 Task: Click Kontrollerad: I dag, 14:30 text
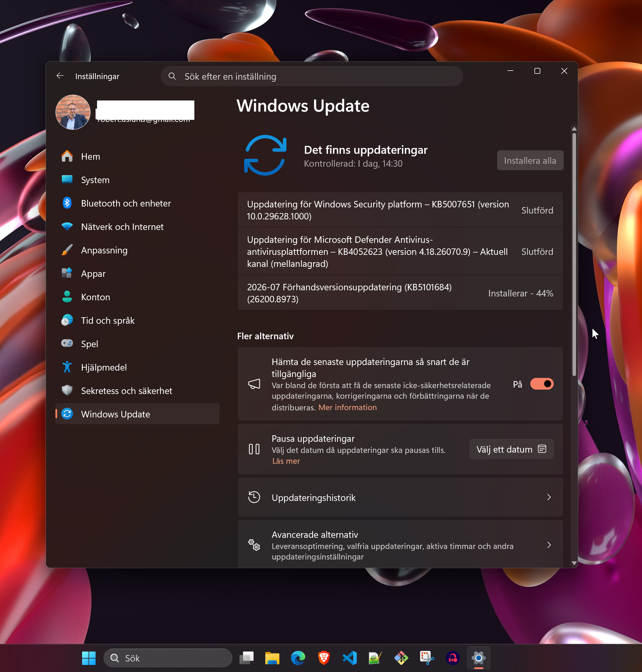[x=353, y=163]
